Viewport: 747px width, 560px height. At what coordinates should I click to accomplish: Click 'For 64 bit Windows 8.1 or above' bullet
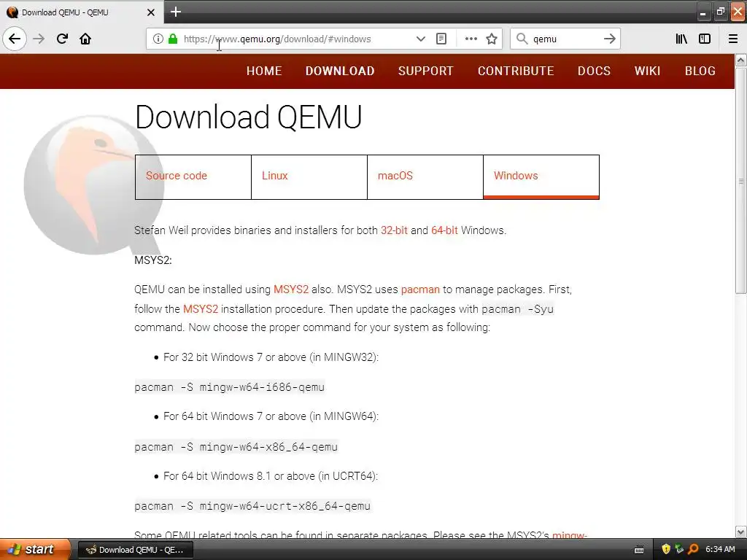(x=271, y=476)
